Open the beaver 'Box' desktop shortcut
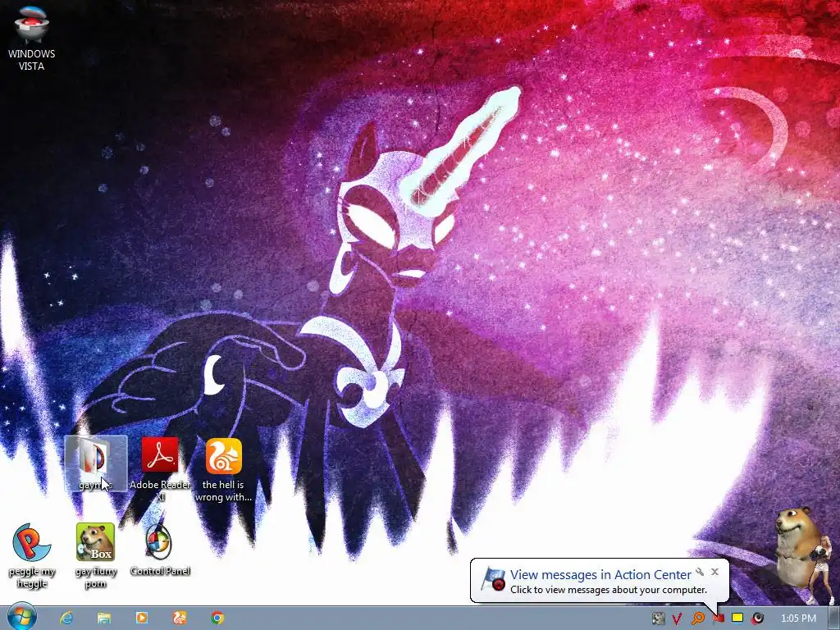This screenshot has height=630, width=840. (95, 555)
